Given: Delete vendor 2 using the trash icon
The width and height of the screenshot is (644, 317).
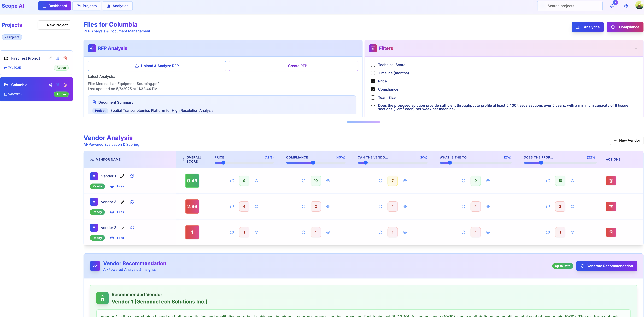Looking at the screenshot, I should pos(611,232).
